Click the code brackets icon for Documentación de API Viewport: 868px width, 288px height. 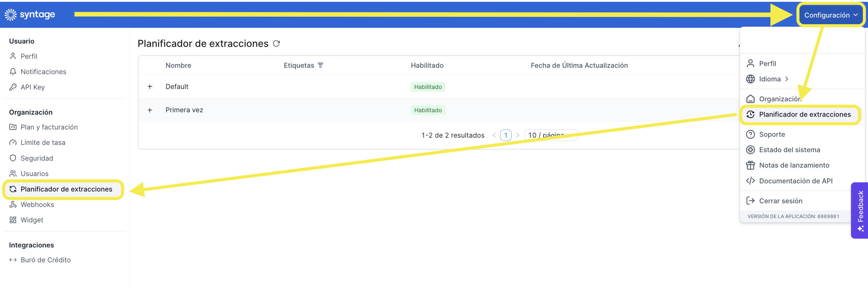pos(751,181)
